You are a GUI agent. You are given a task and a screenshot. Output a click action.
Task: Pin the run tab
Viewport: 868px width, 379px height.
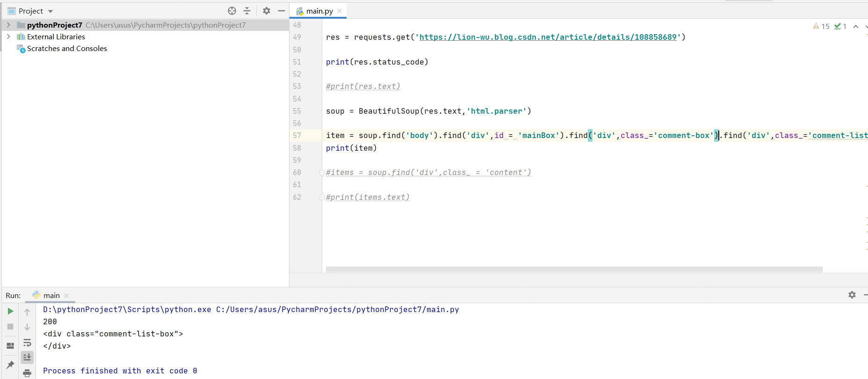(x=10, y=364)
